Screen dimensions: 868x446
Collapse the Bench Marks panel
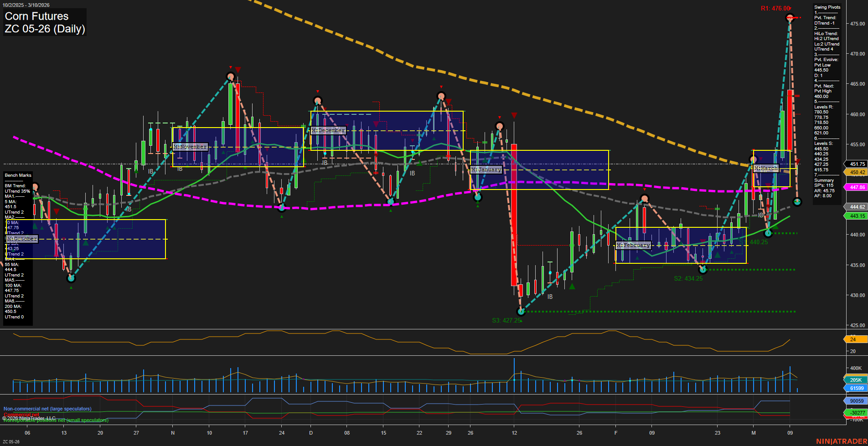(x=17, y=175)
